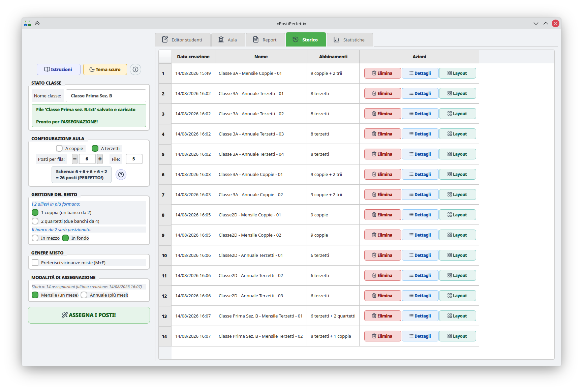Open the Statistiche tab
583x392 pixels.
point(350,39)
